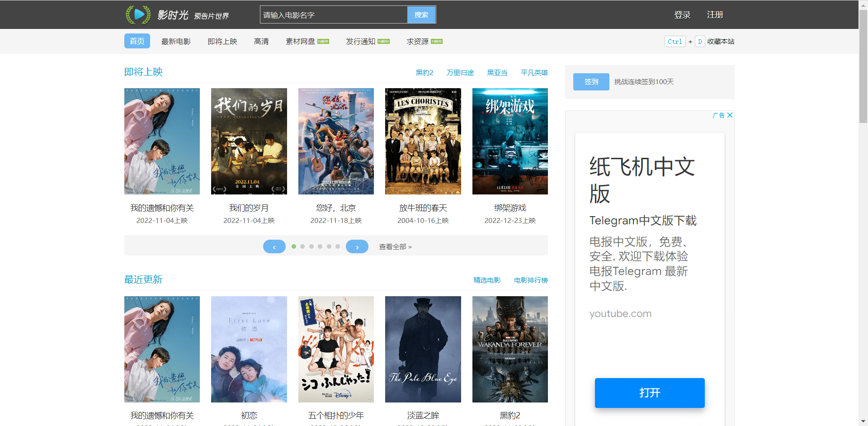The image size is (868, 426).
Task: Open the 五个相扑的少年 poster
Action: pyautogui.click(x=336, y=349)
